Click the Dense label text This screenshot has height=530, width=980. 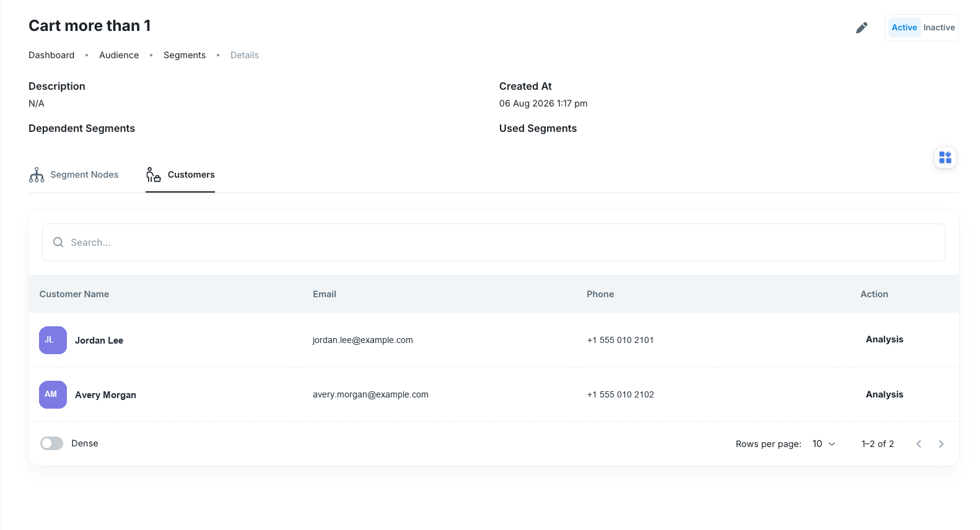point(85,443)
